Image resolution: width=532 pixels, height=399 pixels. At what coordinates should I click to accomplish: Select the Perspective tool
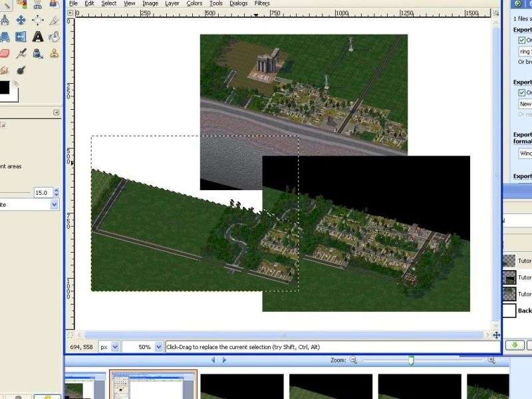[x=5, y=37]
